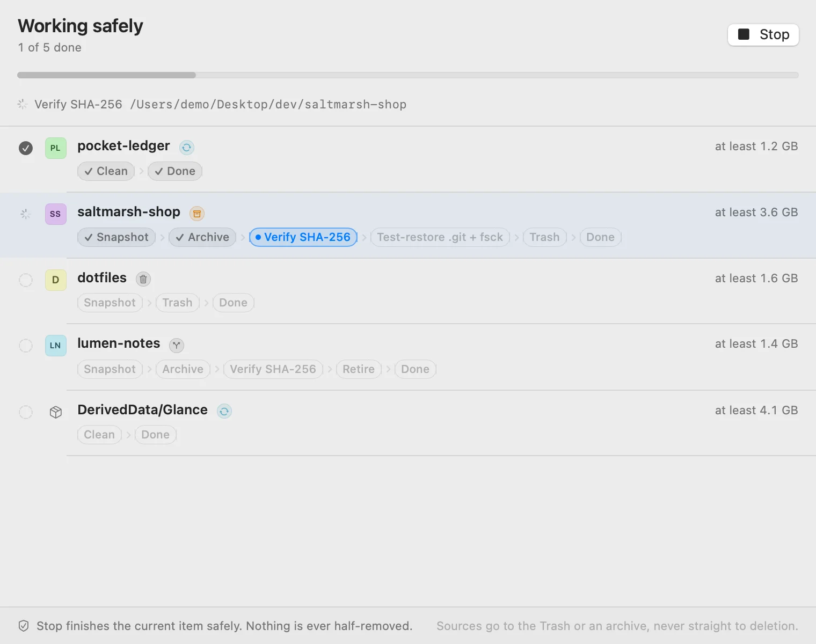
Task: Select the empty circle beside dotfiles
Action: click(x=26, y=280)
